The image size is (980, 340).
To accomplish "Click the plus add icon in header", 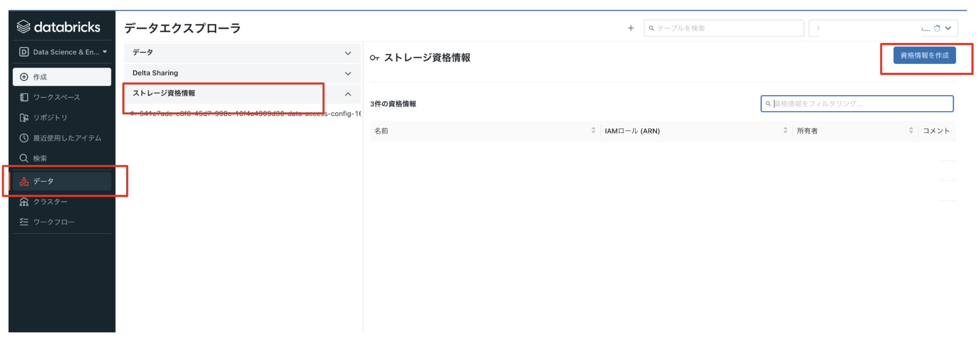I will [x=630, y=28].
